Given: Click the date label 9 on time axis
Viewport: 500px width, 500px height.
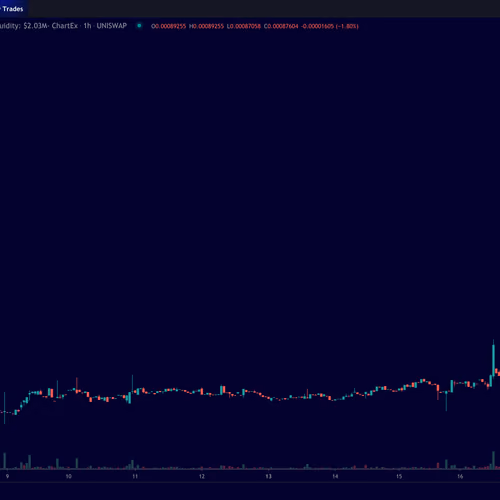Looking at the screenshot, I should (7, 476).
